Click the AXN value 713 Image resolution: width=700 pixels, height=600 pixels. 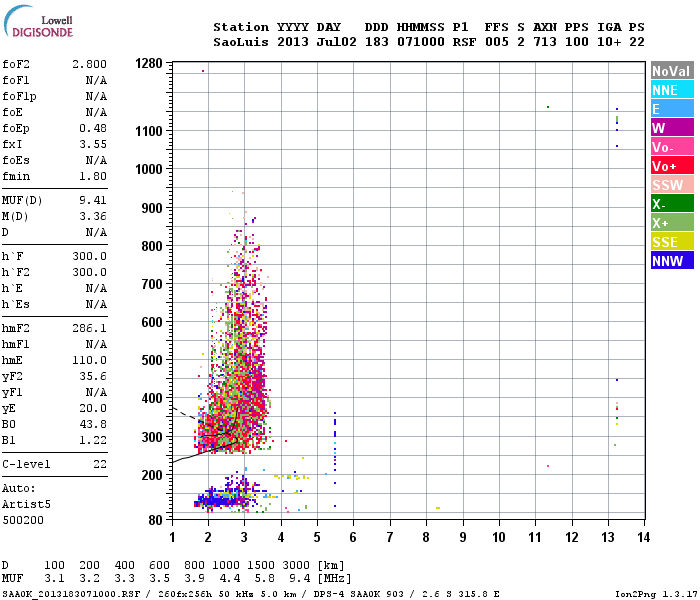click(545, 42)
